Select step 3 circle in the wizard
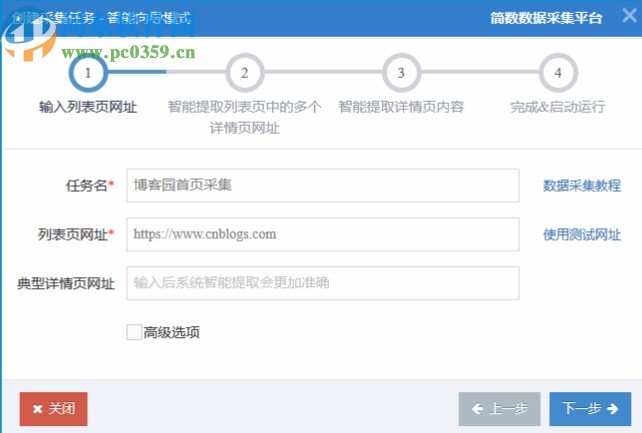Viewport: 642px width, 433px height. point(401,73)
